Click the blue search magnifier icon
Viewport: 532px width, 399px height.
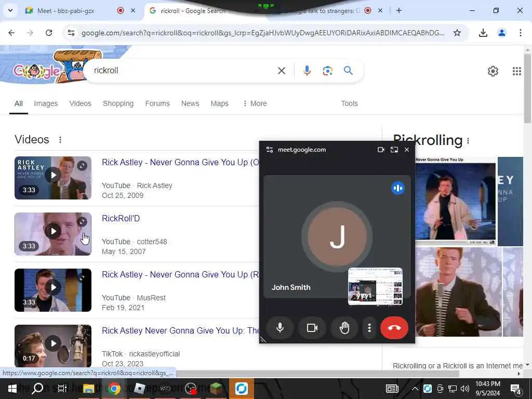(348, 71)
